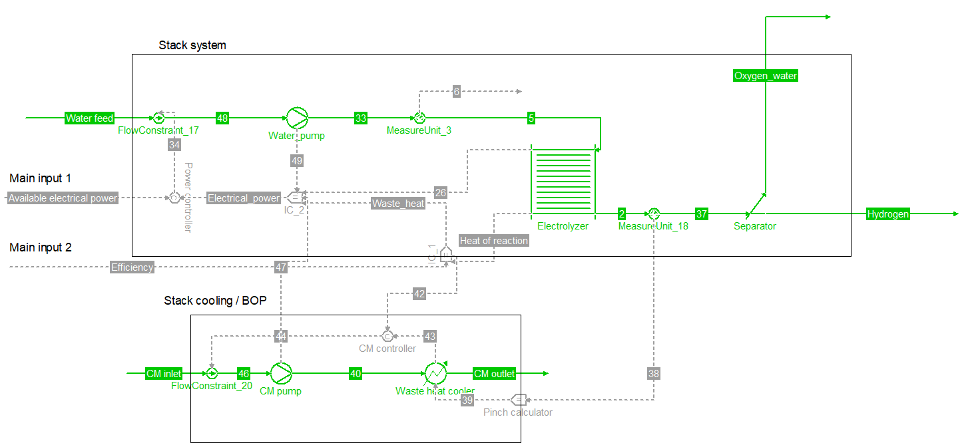Click the MeasureUnit_3 gauge icon
This screenshot has width=980, height=447.
tap(419, 118)
